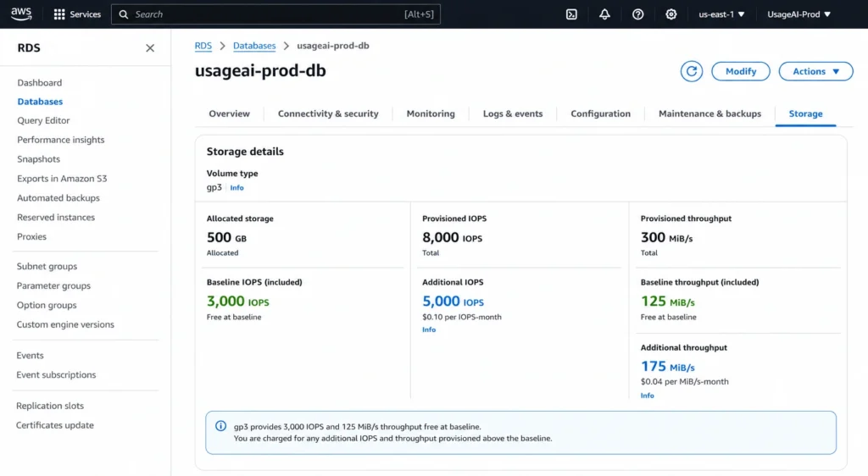868x476 pixels.
Task: Open Parameter groups in the sidebar
Action: pos(53,285)
